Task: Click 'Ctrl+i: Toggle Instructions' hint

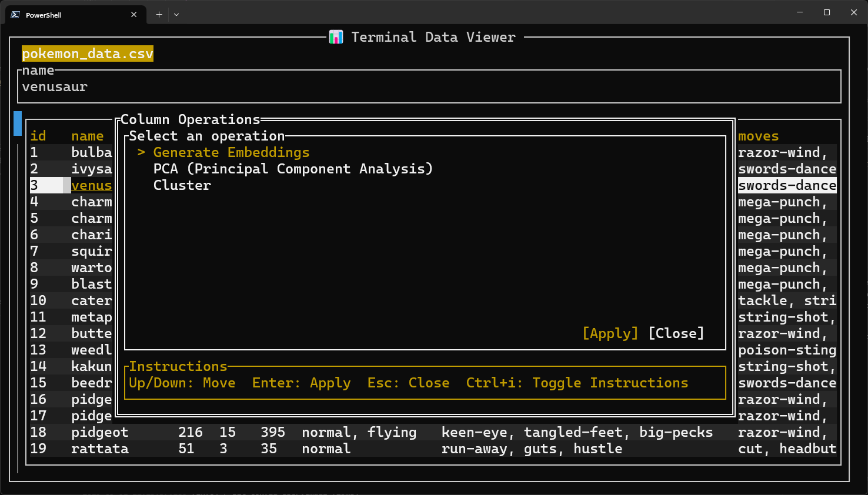Action: click(577, 383)
